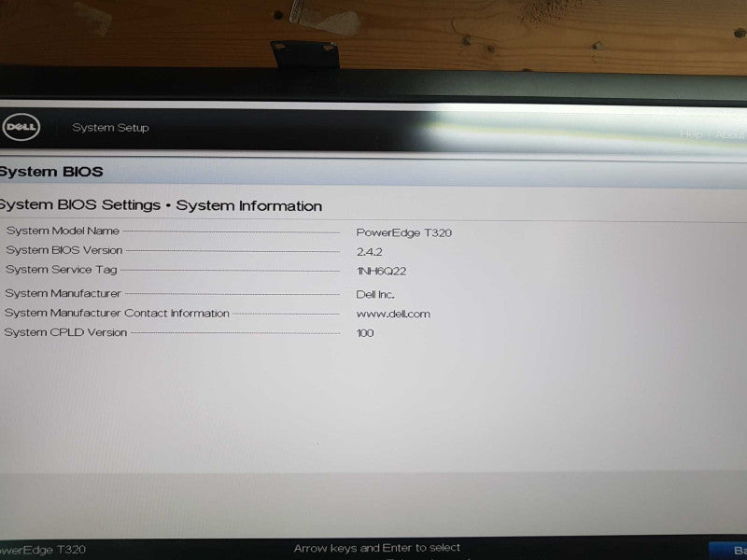This screenshot has width=747, height=560.
Task: Select the System CPLD Version label
Action: point(65,332)
